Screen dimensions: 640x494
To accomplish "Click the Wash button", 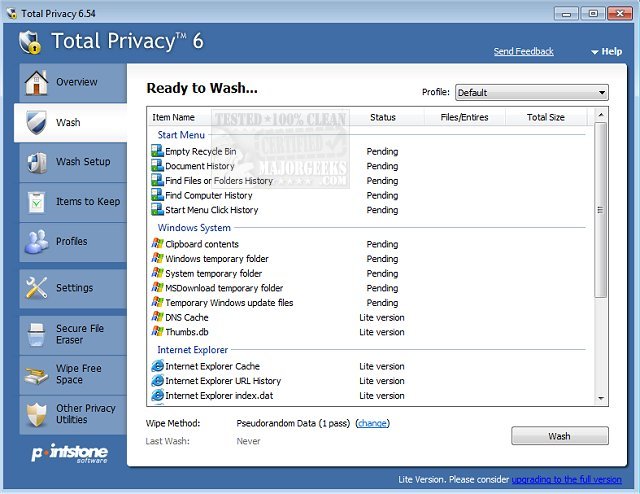I will pos(560,436).
